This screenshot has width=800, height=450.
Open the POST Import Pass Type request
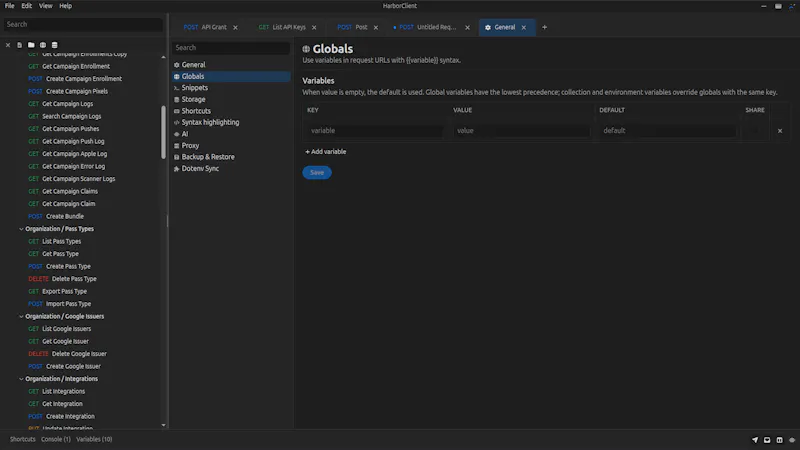click(59, 304)
